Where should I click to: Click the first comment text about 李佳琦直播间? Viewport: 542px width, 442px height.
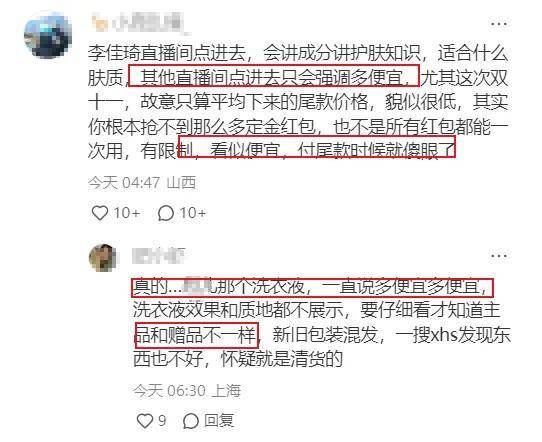298,102
